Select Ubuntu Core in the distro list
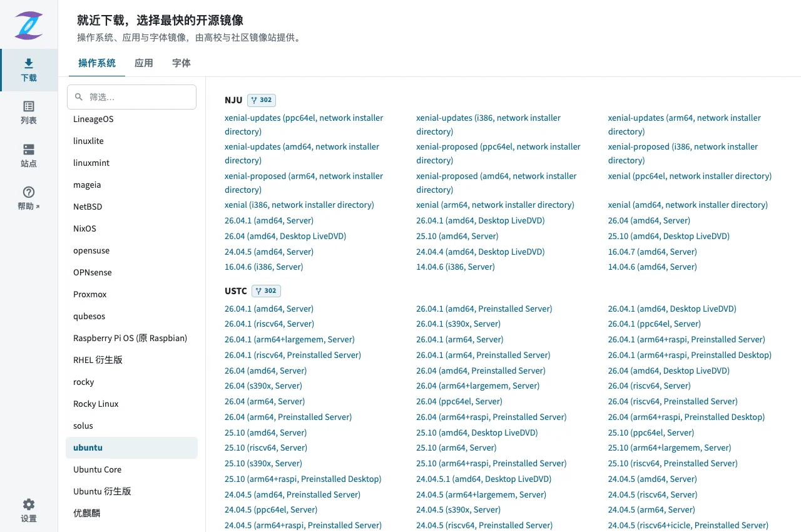This screenshot has height=532, width=801. (x=131, y=469)
